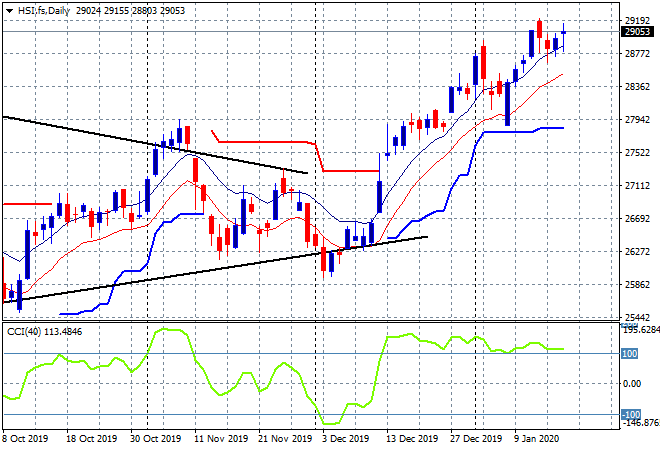Click the 0.00 level on CCI scale
The width and height of the screenshot is (660, 450).
[632, 383]
